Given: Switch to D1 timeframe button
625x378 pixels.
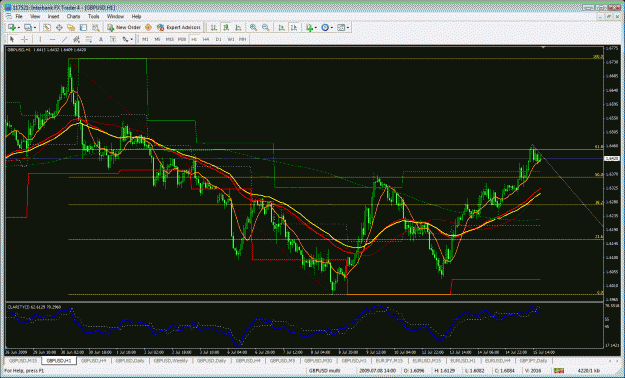Looking at the screenshot, I should pyautogui.click(x=218, y=39).
